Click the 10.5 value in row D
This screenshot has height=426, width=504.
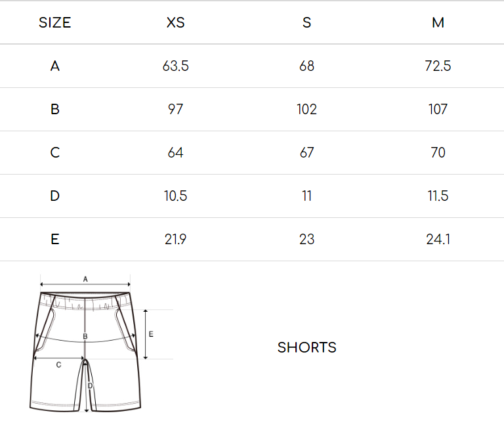(175, 196)
